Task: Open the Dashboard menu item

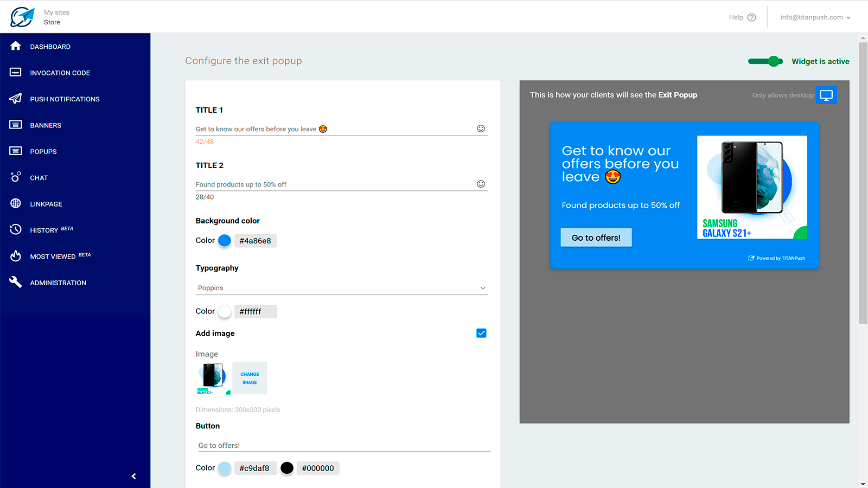Action: point(50,47)
